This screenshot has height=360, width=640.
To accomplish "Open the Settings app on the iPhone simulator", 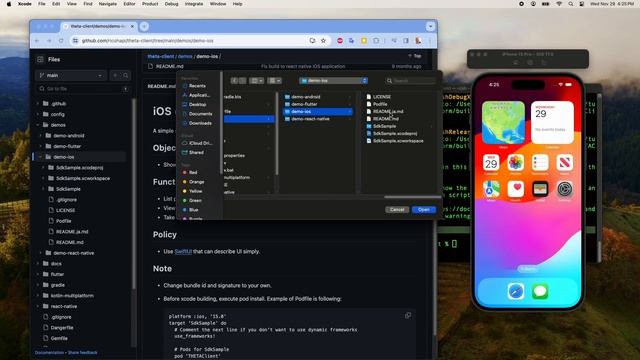I will pos(564,189).
